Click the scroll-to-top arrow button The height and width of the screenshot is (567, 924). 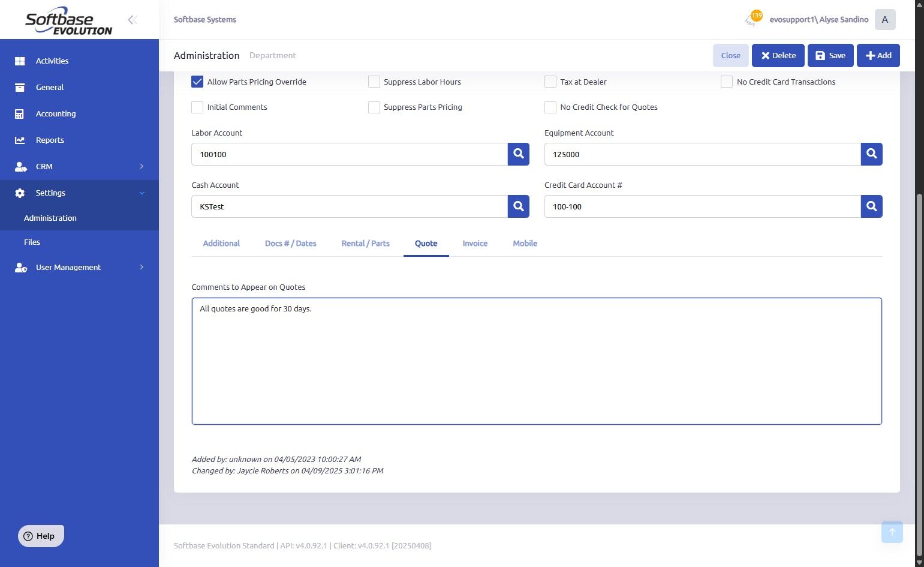coord(892,532)
